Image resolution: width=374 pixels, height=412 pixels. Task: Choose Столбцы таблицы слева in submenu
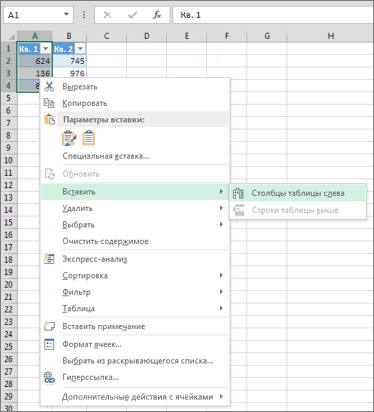tap(298, 193)
